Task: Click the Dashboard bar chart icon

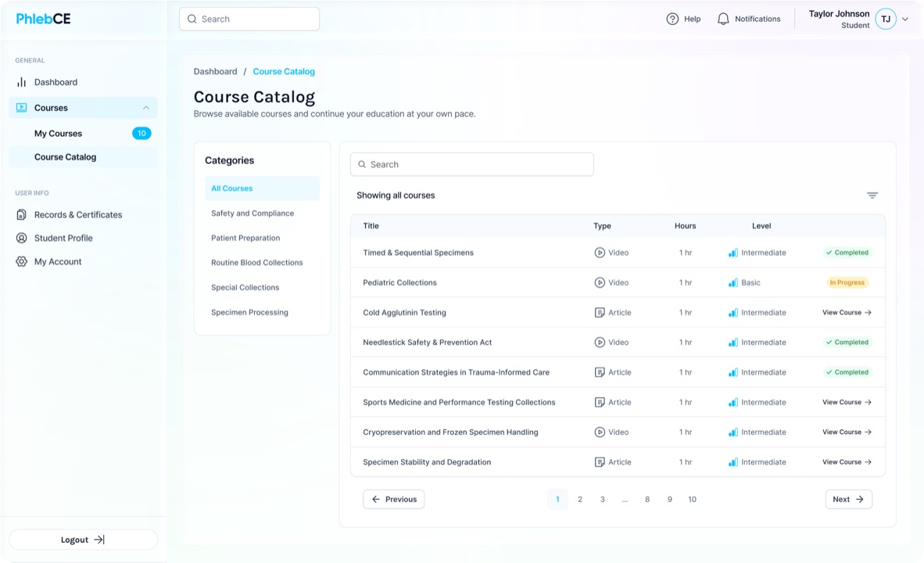Action: 21,82
